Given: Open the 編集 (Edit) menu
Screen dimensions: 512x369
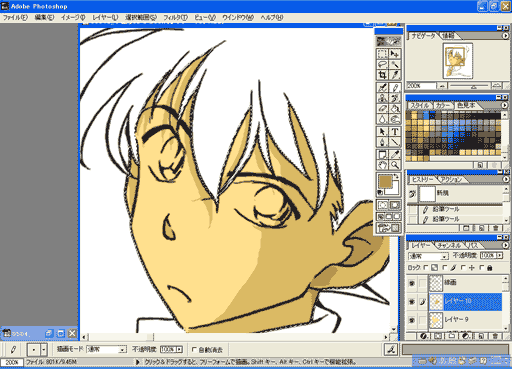Looking at the screenshot, I should point(44,18).
